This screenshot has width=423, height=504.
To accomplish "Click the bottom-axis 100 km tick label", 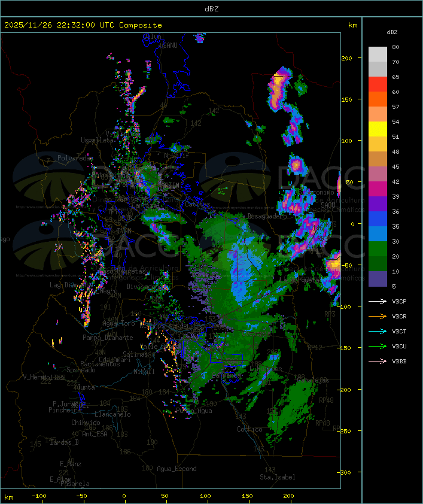I will [x=206, y=496].
